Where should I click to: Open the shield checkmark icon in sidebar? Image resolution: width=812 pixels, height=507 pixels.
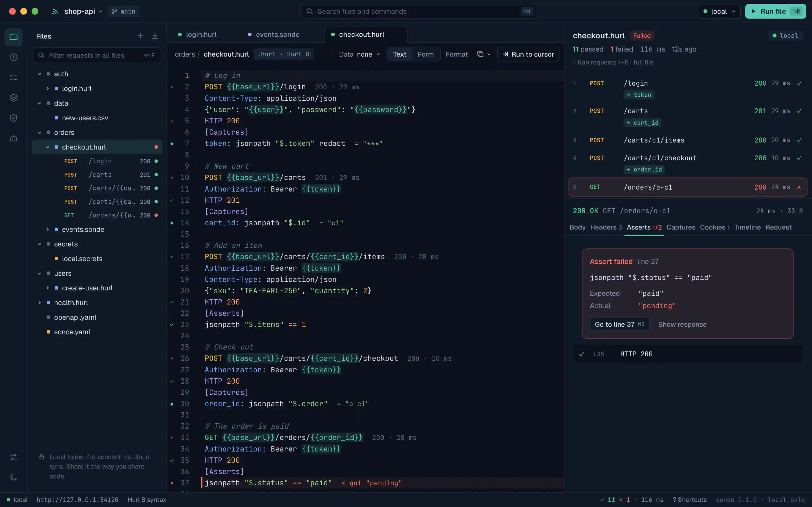point(14,118)
